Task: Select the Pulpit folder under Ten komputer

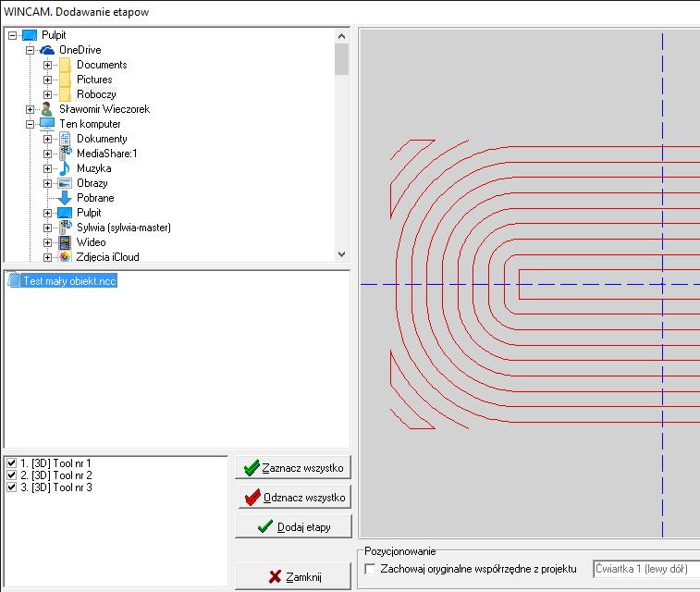Action: [89, 213]
